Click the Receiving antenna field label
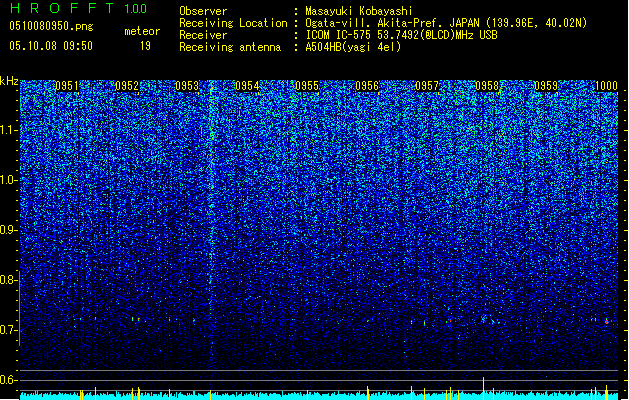The image size is (629, 400). pos(230,47)
